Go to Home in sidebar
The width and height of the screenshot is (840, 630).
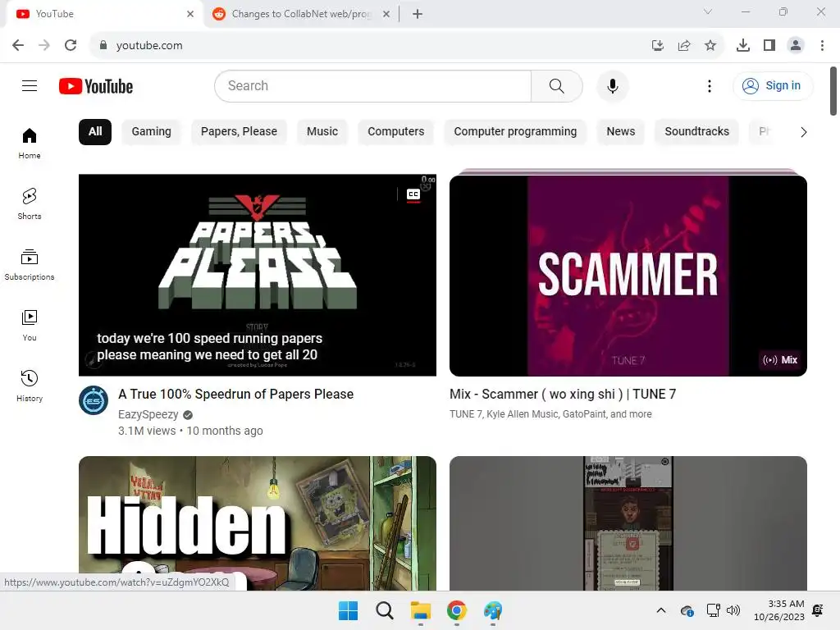(30, 144)
